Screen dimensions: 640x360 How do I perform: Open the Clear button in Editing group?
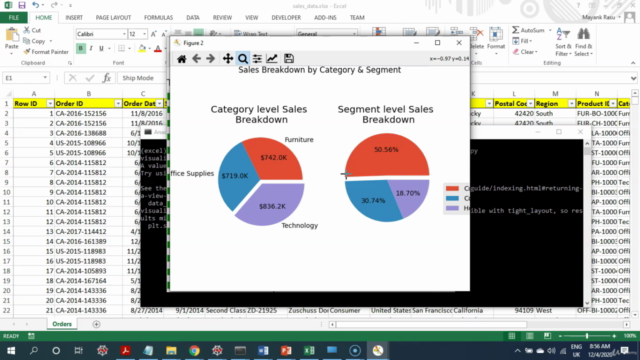tap(525, 52)
